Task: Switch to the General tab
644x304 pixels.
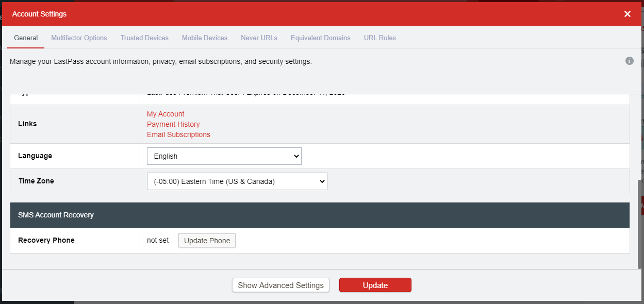Action: (x=26, y=38)
